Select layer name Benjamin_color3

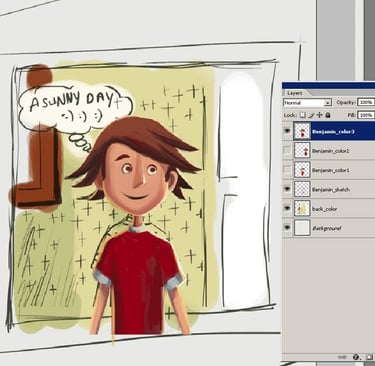point(333,131)
